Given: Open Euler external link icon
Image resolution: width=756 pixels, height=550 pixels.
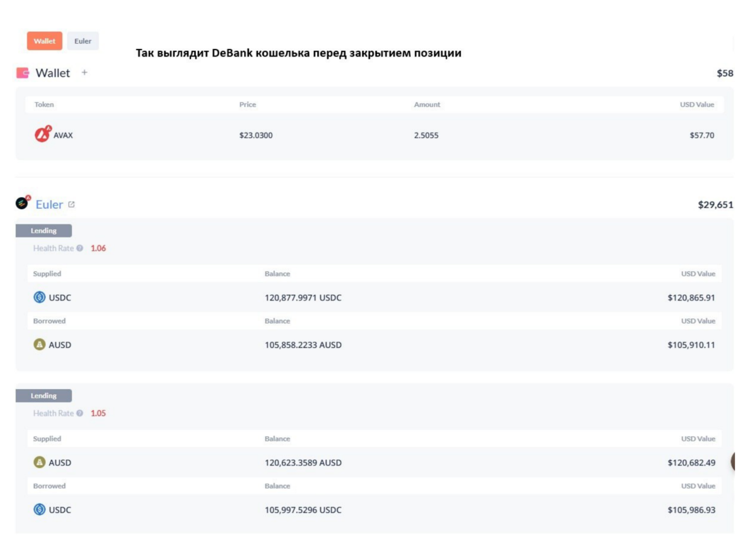Looking at the screenshot, I should [x=71, y=205].
